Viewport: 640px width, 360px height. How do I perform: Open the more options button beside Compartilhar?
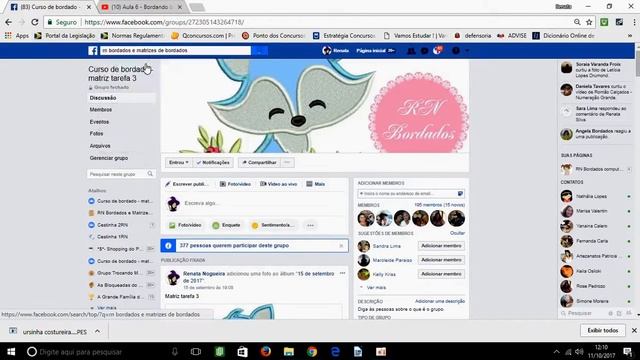pos(287,162)
